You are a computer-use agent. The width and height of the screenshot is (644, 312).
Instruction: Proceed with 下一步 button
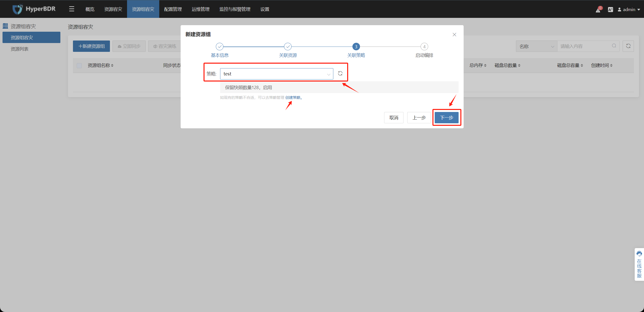click(x=447, y=118)
